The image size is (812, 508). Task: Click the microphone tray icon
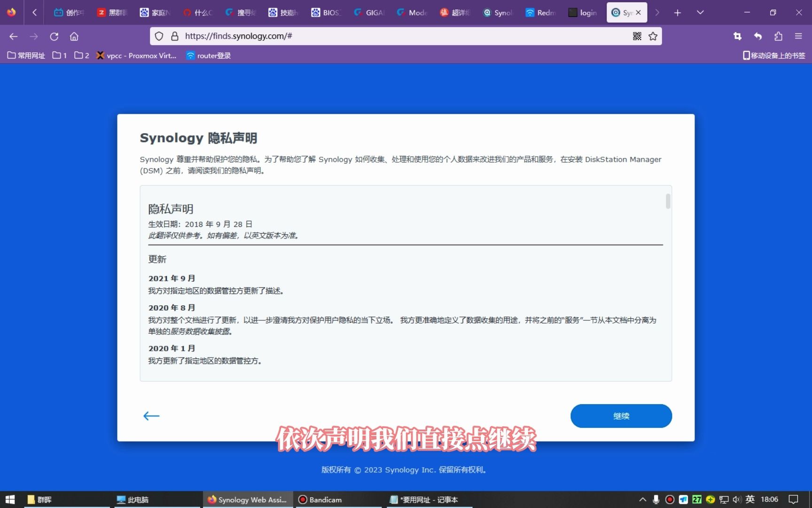(656, 500)
